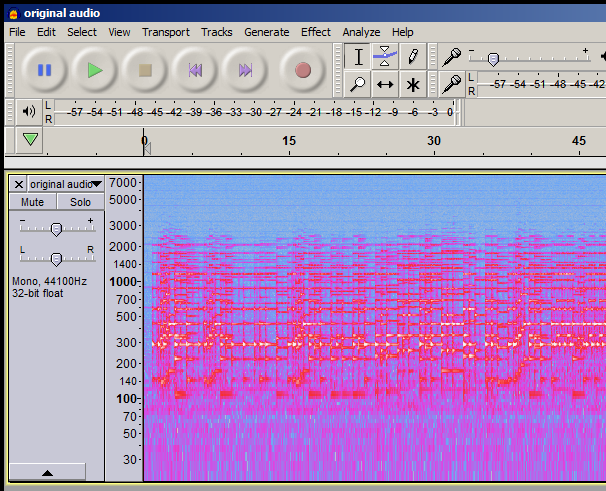Viewport: 606px width, 491px height.
Task: Click the 7000 Hz frequency scale label
Action: click(x=123, y=182)
